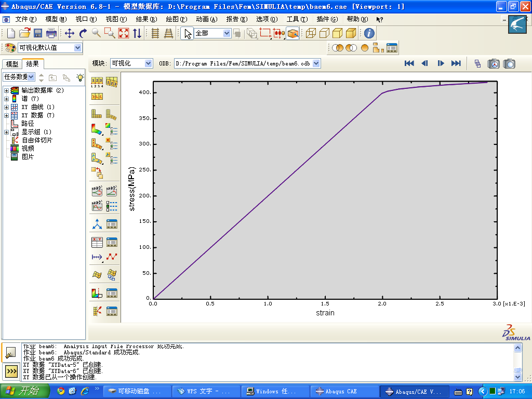The width and height of the screenshot is (532, 399).
Task: Select the 自由体切片 tree item
Action: pos(36,140)
